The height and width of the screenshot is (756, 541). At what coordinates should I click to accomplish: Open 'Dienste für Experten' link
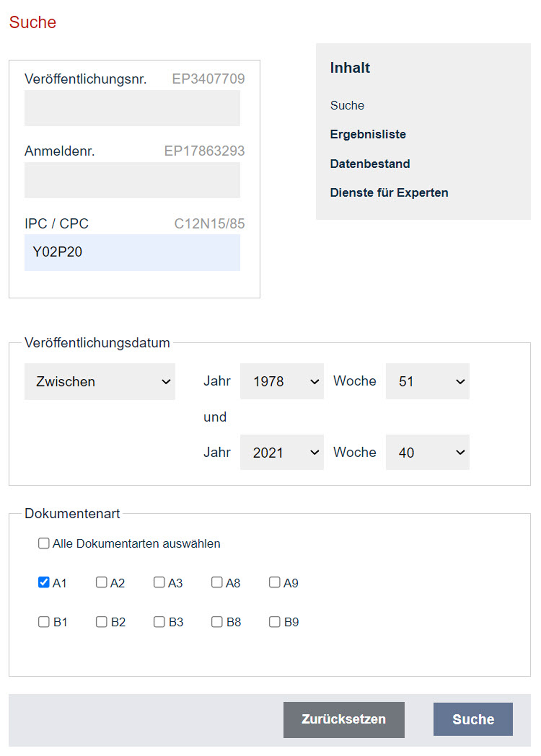tap(389, 192)
